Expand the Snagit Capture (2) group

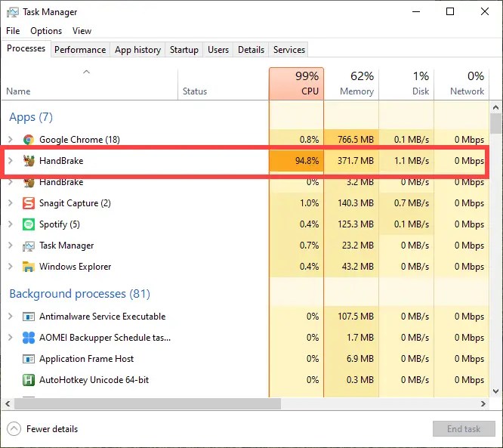click(11, 202)
